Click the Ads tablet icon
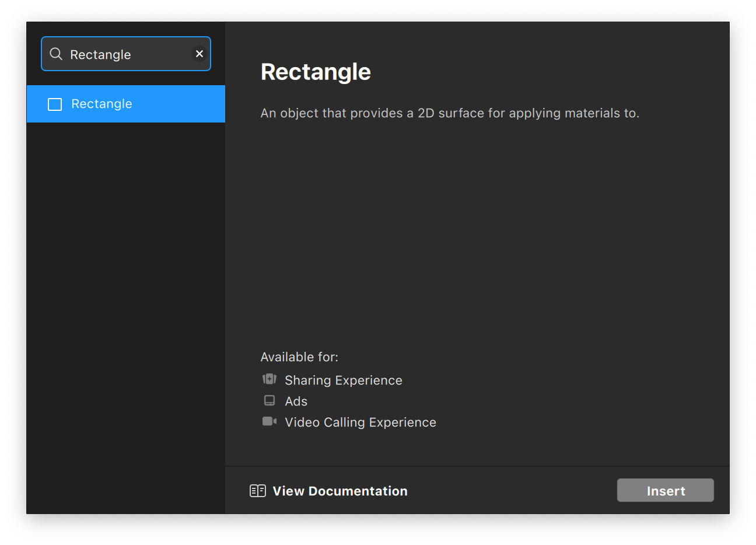 pos(269,400)
